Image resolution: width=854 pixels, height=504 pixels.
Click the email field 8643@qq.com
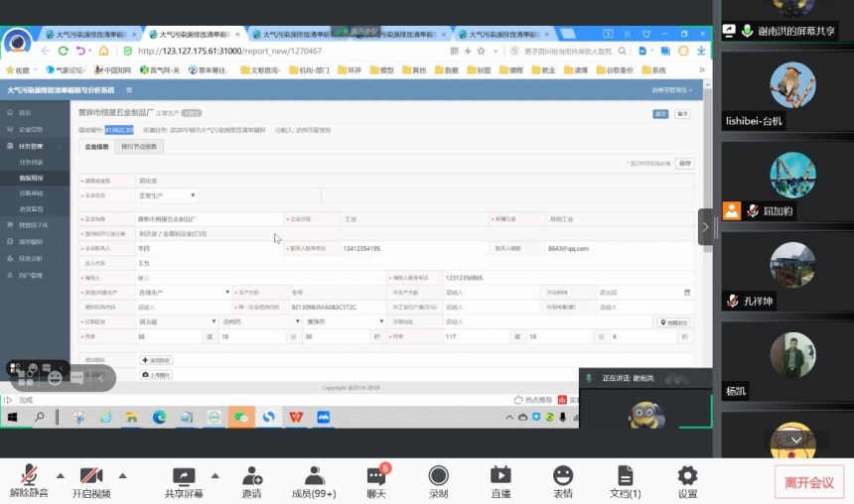620,248
